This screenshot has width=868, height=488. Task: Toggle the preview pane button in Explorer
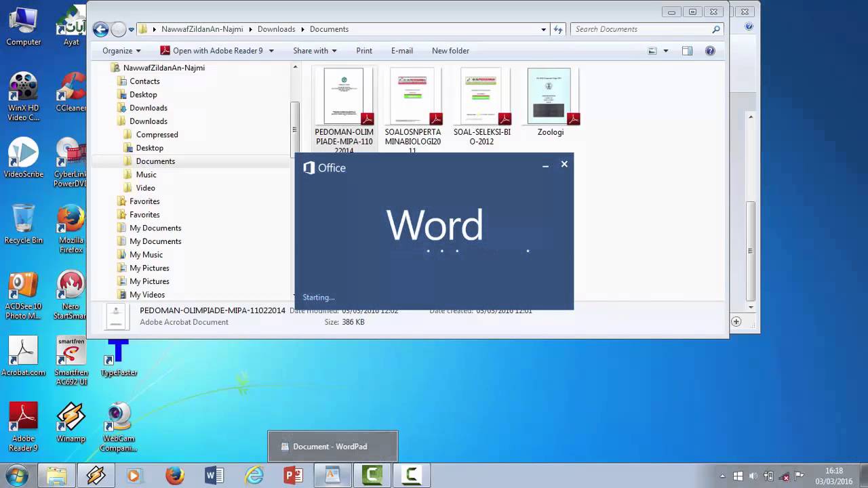tap(687, 51)
